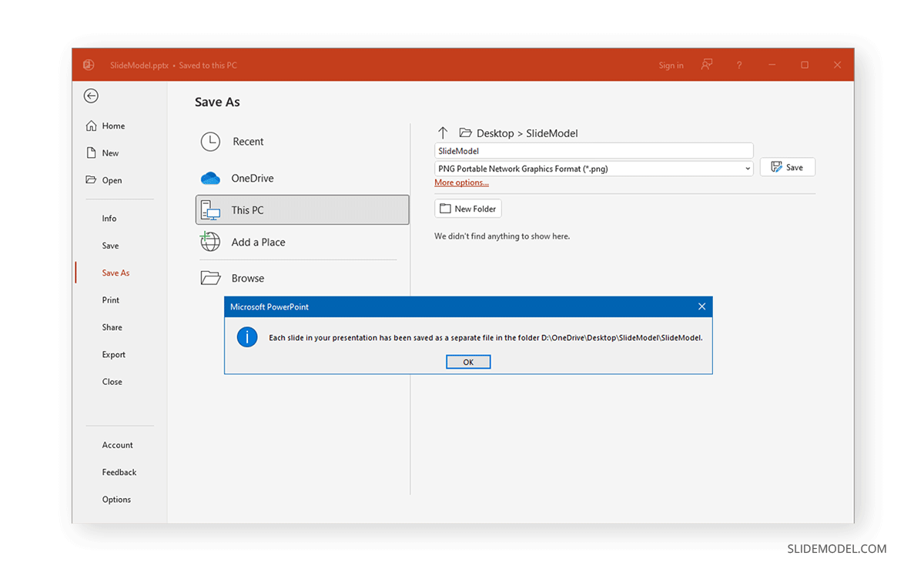The width and height of the screenshot is (924, 572).
Task: Click the dialog message about saved slides
Action: pyautogui.click(x=485, y=337)
